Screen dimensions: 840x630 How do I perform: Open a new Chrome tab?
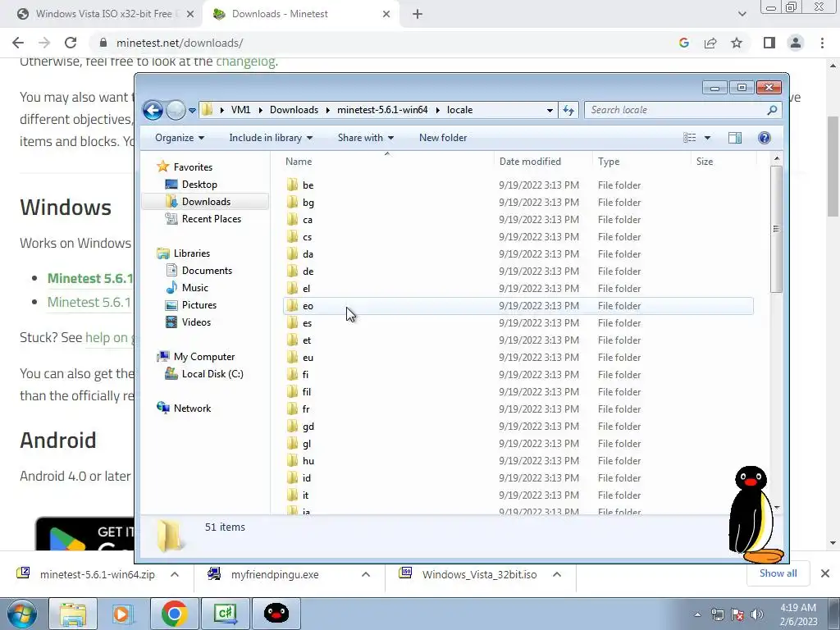click(418, 14)
